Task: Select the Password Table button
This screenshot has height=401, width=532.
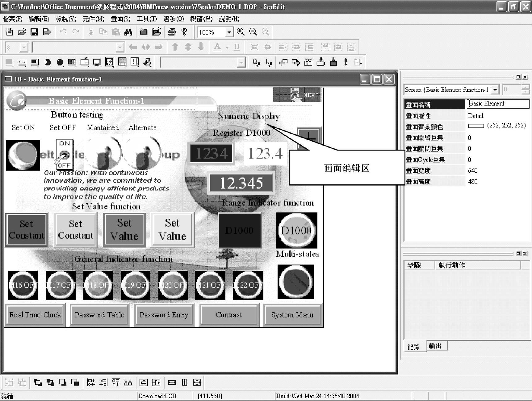Action: pos(99,315)
